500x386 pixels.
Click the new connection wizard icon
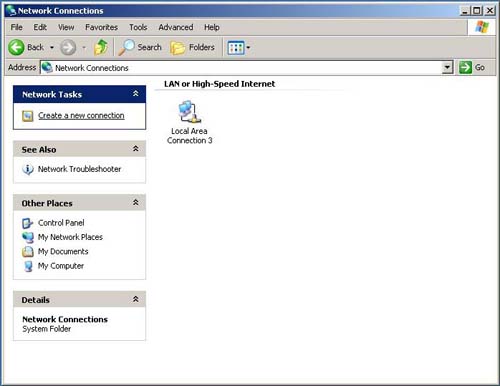28,116
